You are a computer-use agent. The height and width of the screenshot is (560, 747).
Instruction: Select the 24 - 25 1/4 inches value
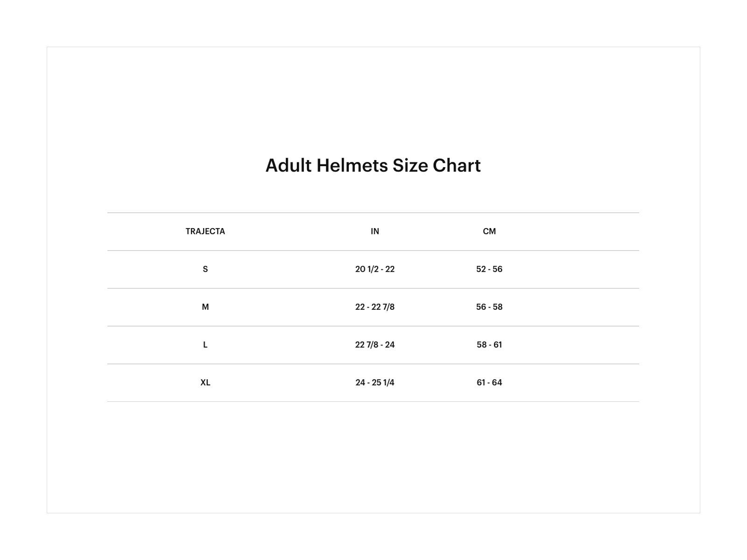375,383
